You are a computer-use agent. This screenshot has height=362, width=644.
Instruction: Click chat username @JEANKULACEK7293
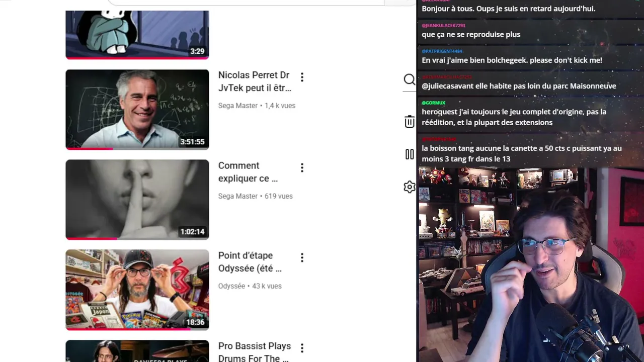(x=443, y=25)
